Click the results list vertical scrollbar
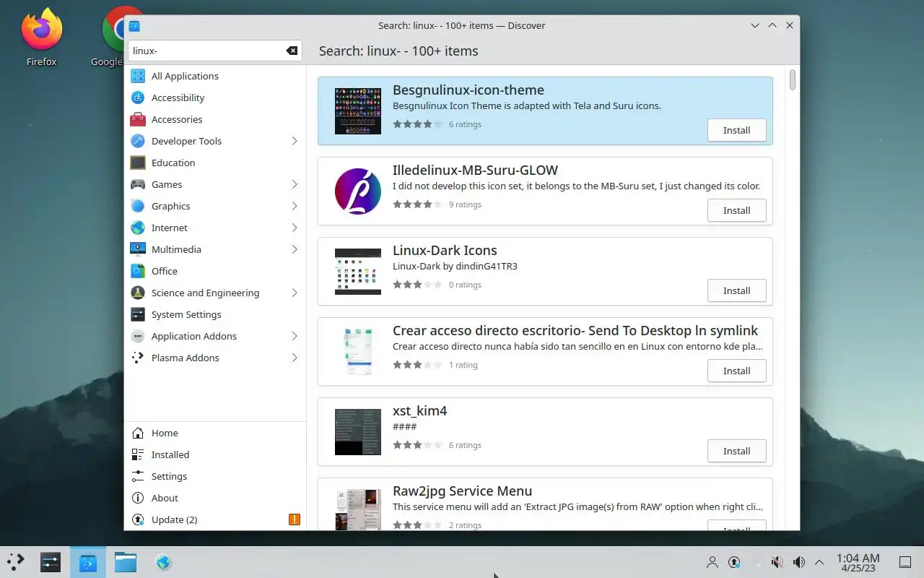 coord(792,79)
